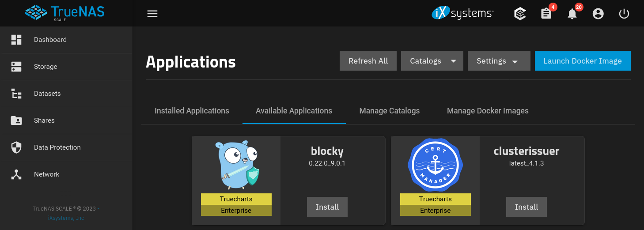Install the blocky application
The image size is (644, 230).
pyautogui.click(x=327, y=207)
